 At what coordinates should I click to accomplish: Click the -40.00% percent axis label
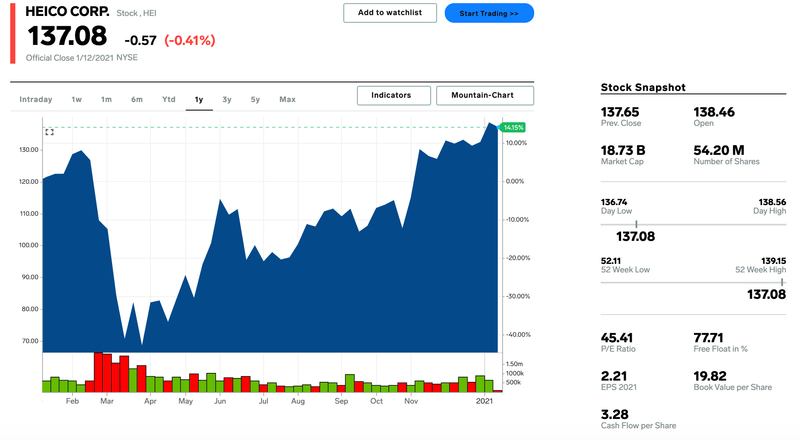[518, 335]
